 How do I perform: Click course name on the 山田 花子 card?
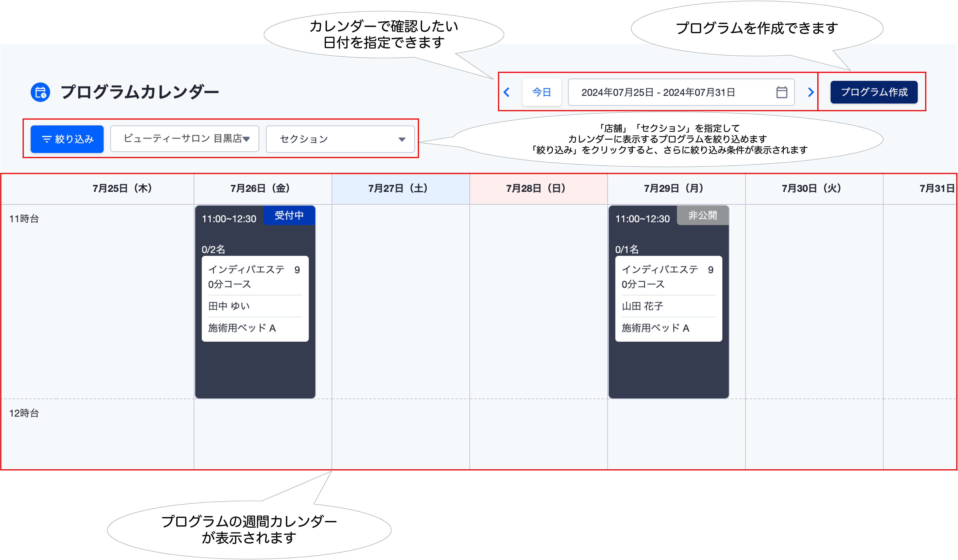click(668, 277)
